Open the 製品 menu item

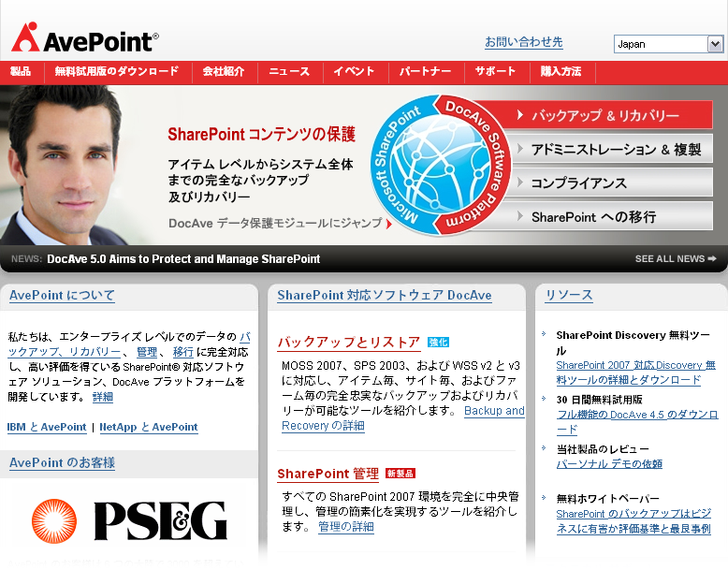[21, 72]
